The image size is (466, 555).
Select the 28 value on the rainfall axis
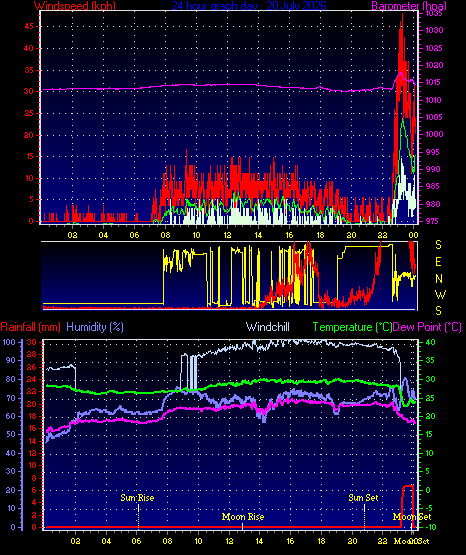32,354
